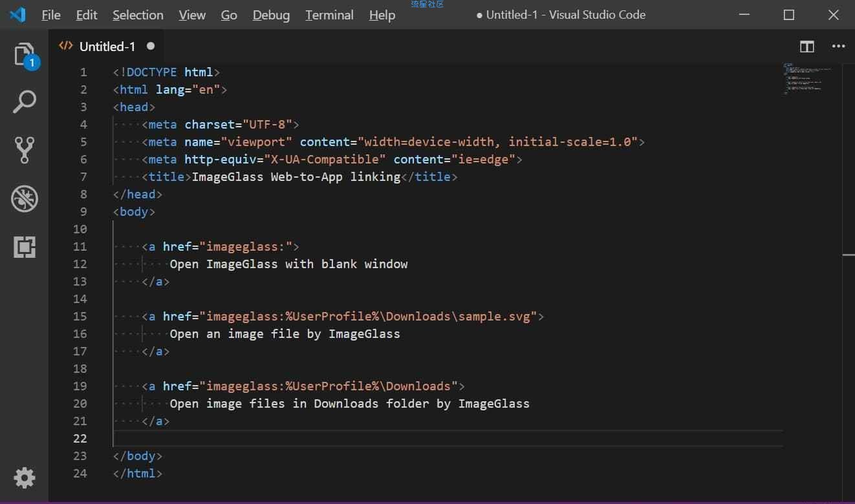
Task: Click the HTML file icon on the tab
Action: click(65, 46)
